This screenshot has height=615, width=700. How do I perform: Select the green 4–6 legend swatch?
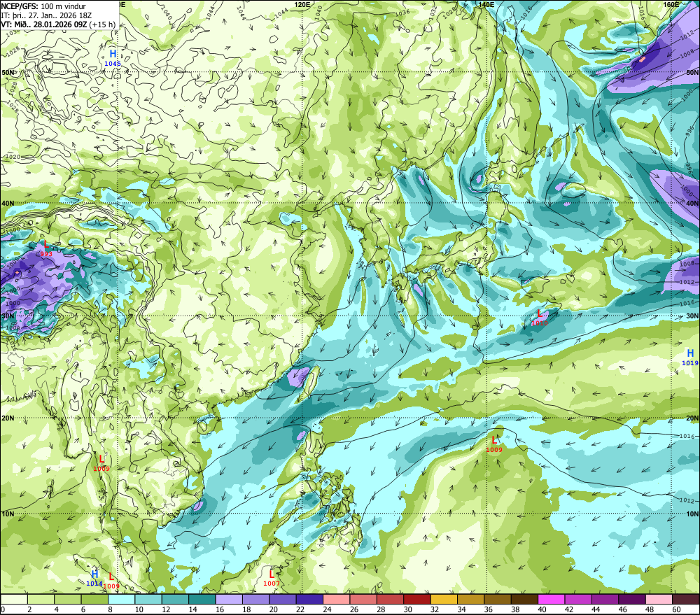pyautogui.click(x=68, y=599)
